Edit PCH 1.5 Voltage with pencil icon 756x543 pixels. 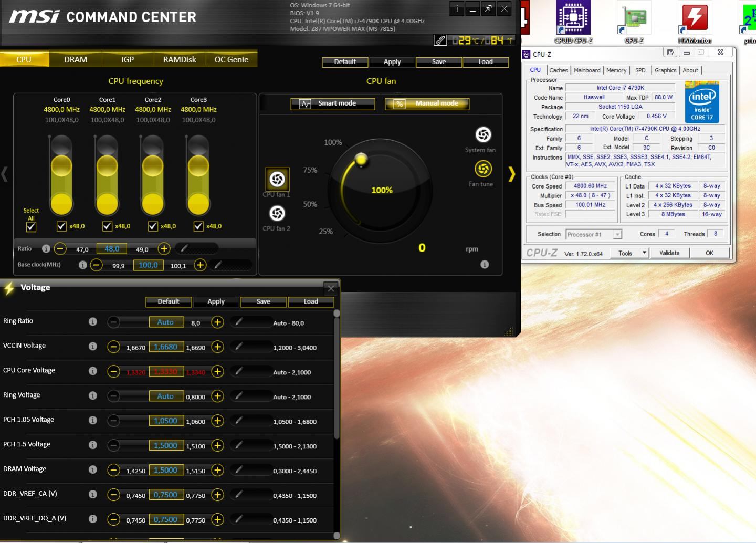(239, 445)
